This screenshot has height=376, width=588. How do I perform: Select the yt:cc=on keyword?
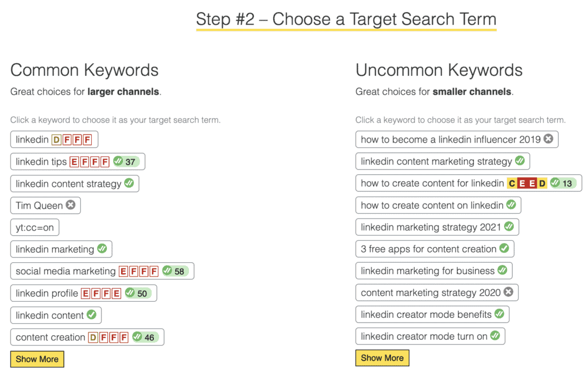click(x=34, y=228)
